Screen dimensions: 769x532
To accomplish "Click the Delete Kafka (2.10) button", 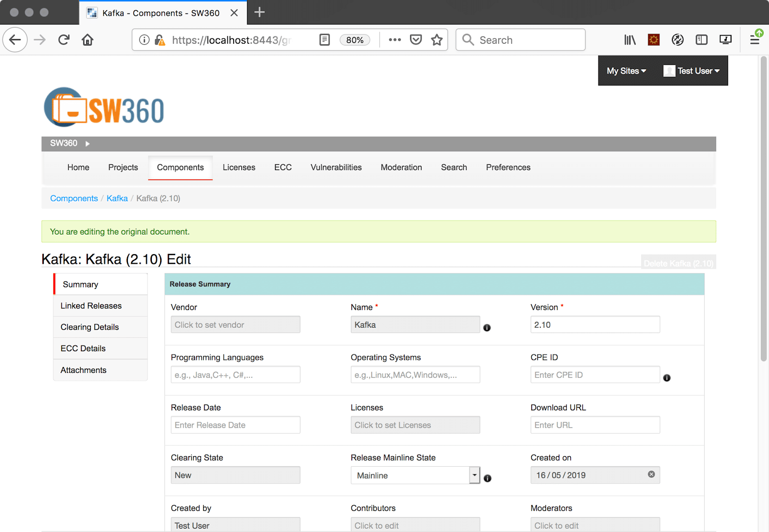I will [x=679, y=263].
